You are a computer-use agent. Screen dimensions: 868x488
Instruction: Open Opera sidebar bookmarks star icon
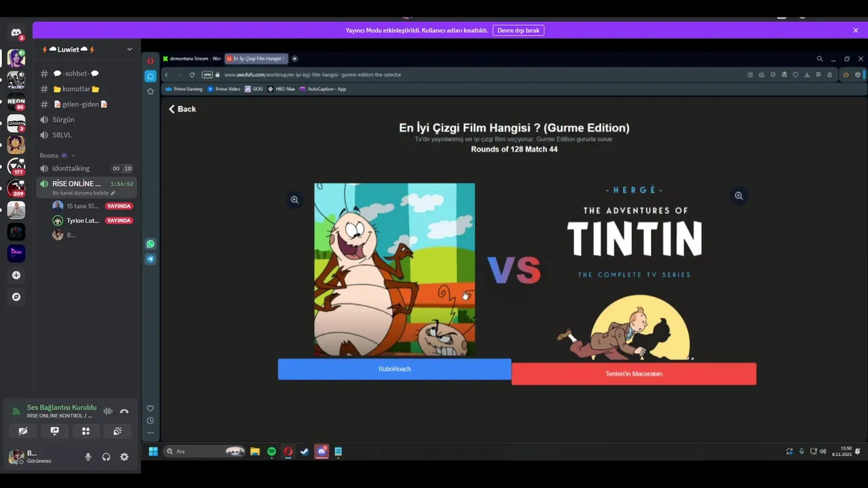click(151, 91)
